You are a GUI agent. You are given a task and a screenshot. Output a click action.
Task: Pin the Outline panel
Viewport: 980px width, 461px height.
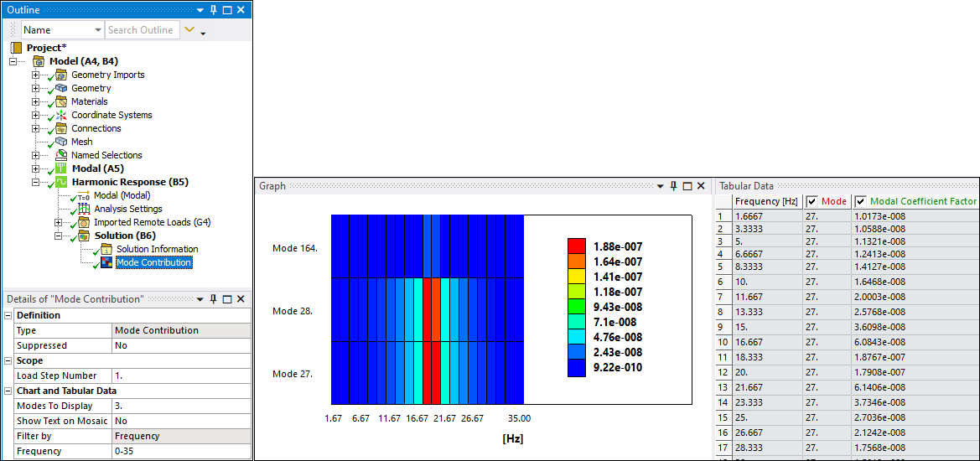coord(213,10)
